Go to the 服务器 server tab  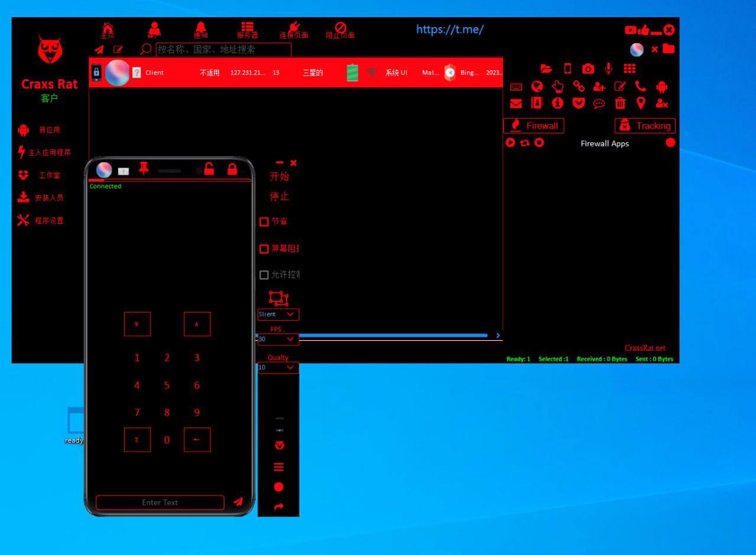(247, 30)
